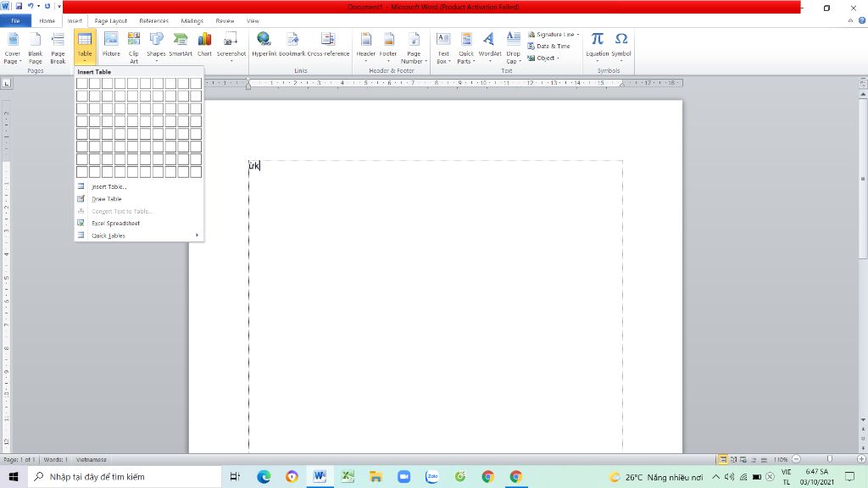
Task: Open the 110% zoom level dialog
Action: 781,460
